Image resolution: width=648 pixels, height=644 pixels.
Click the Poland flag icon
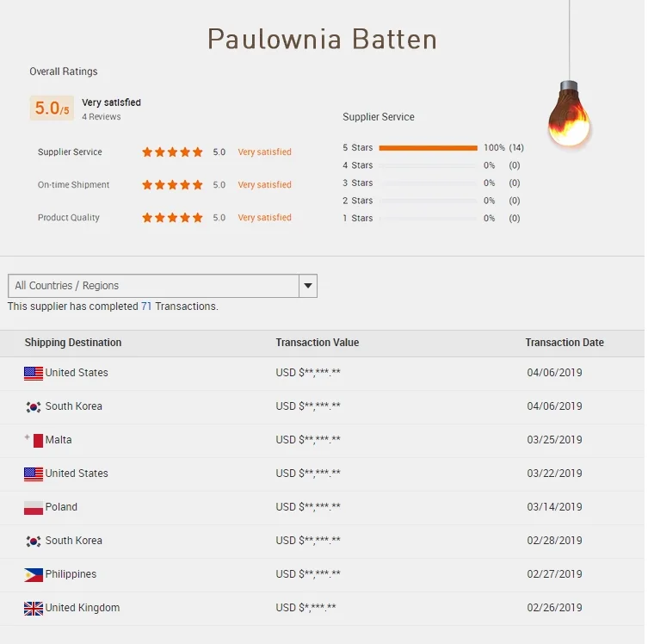point(34,507)
